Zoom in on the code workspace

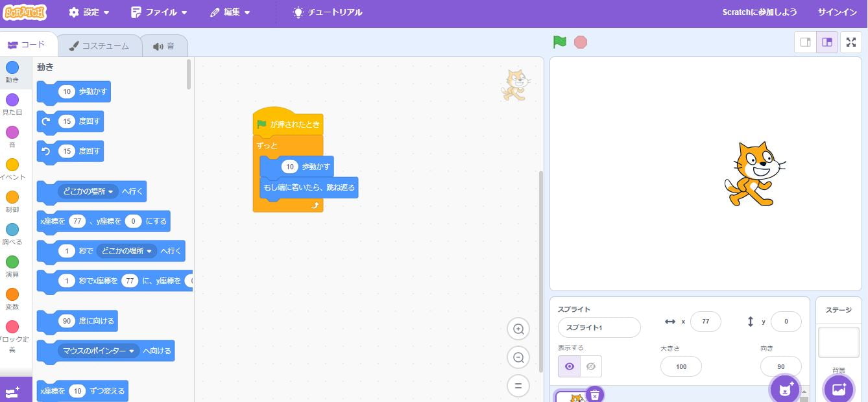click(518, 329)
